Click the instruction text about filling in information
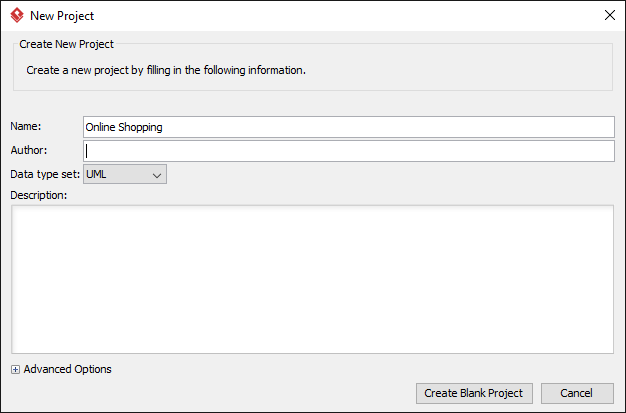 click(x=166, y=70)
